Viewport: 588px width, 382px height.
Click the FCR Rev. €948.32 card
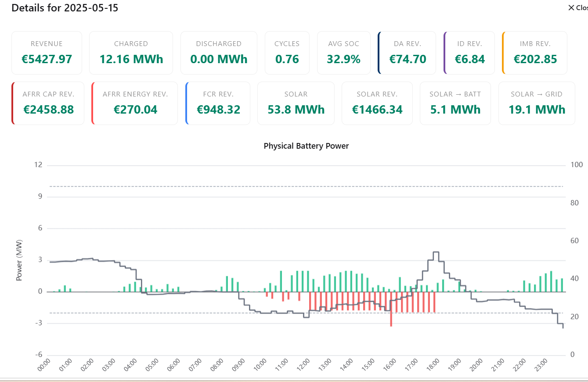[x=218, y=103]
